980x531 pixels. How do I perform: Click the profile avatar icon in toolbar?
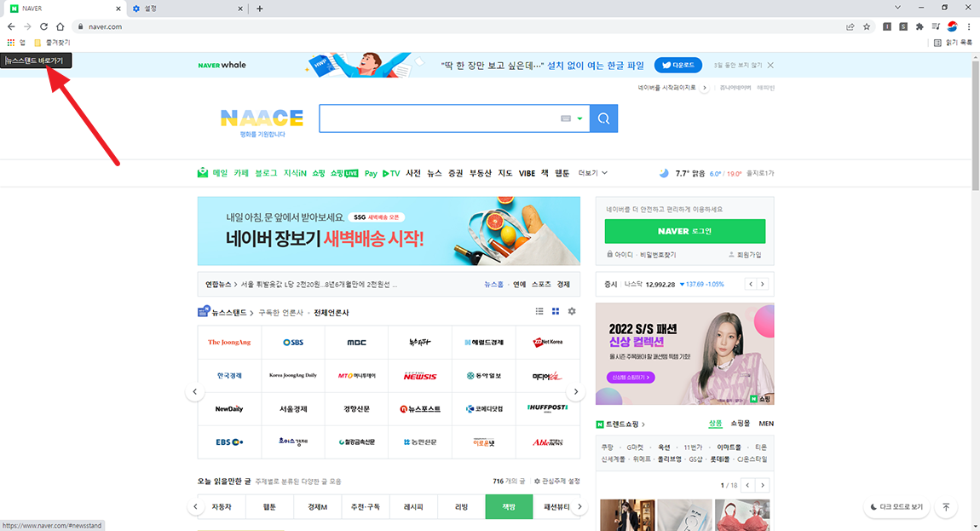pyautogui.click(x=952, y=26)
